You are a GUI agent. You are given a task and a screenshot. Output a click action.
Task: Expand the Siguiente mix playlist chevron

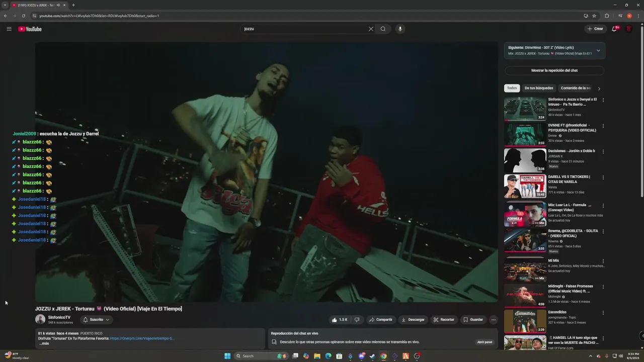coord(598,50)
